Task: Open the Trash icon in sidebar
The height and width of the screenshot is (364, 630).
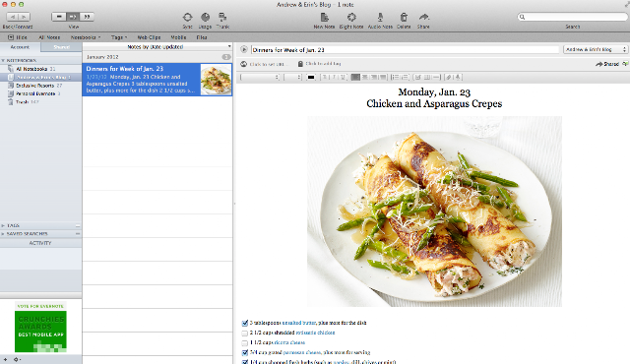Action: 11,102
